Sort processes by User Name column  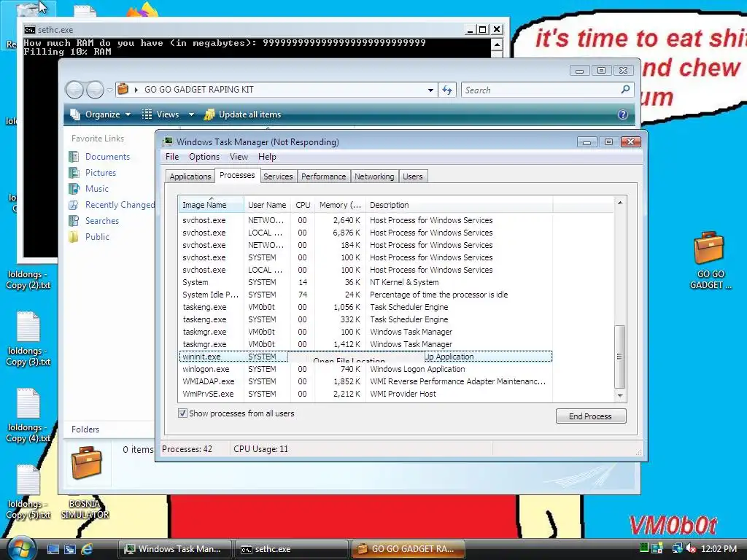pyautogui.click(x=267, y=205)
